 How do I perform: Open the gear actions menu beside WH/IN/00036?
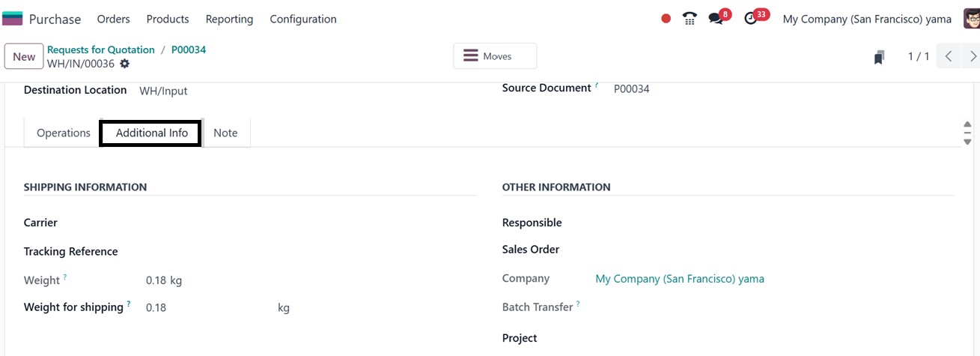click(124, 64)
